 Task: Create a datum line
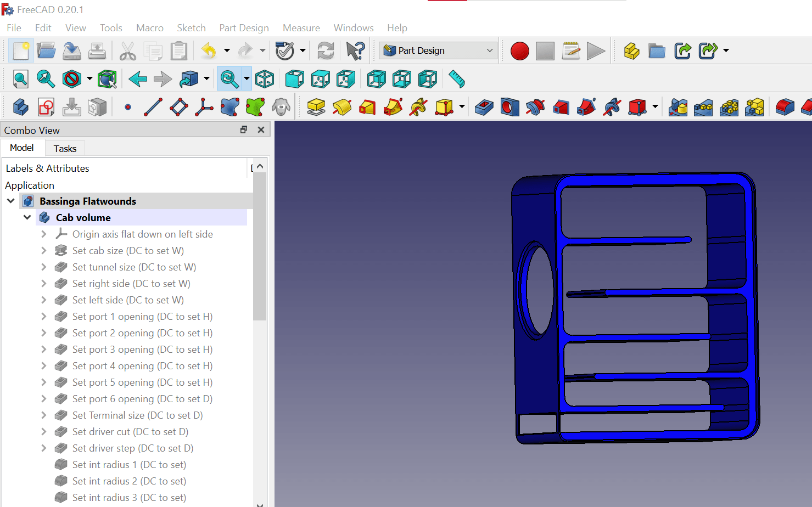[x=153, y=107]
